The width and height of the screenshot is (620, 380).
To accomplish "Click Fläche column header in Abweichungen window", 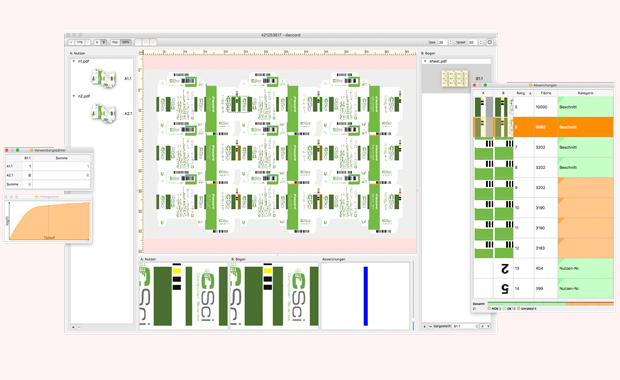I will click(x=546, y=93).
